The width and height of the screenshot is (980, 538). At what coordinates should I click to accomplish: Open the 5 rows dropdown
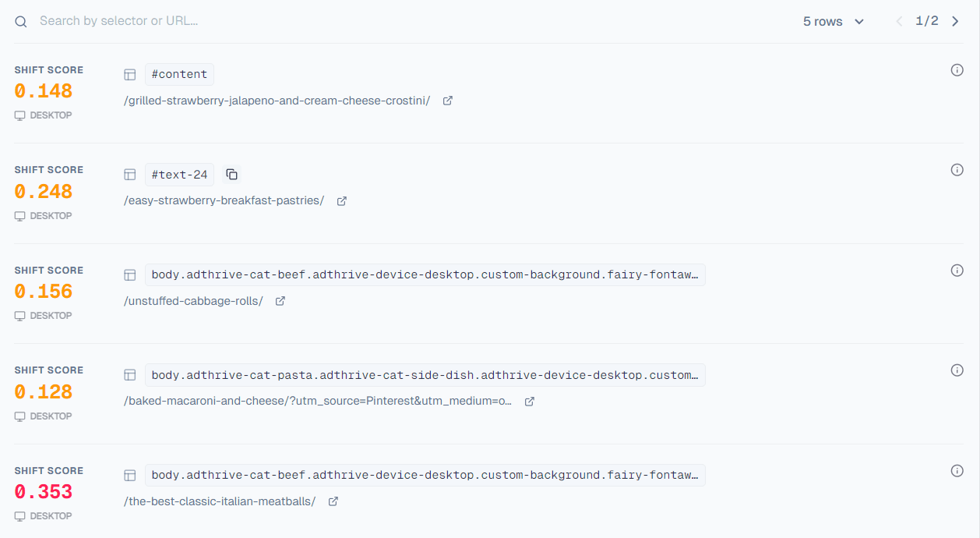pos(834,21)
